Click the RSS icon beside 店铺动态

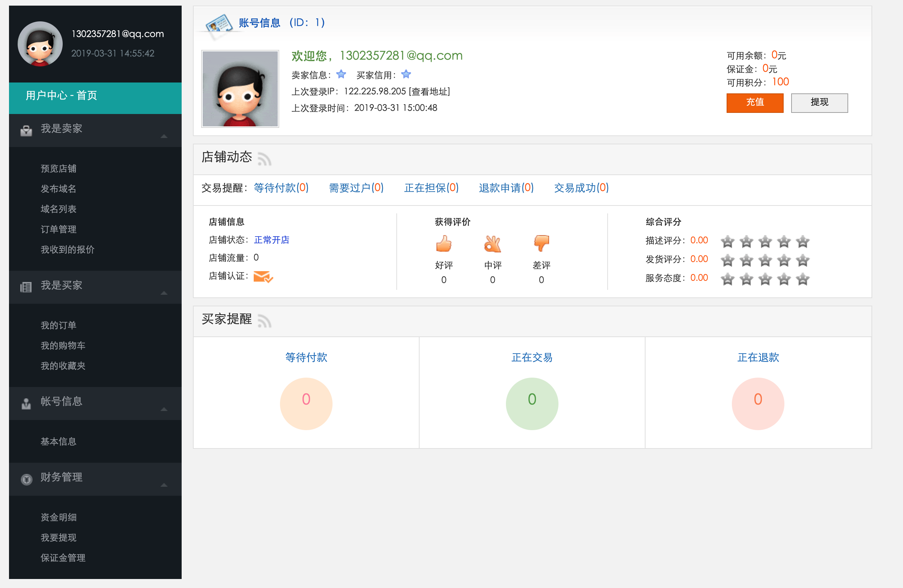pyautogui.click(x=265, y=159)
